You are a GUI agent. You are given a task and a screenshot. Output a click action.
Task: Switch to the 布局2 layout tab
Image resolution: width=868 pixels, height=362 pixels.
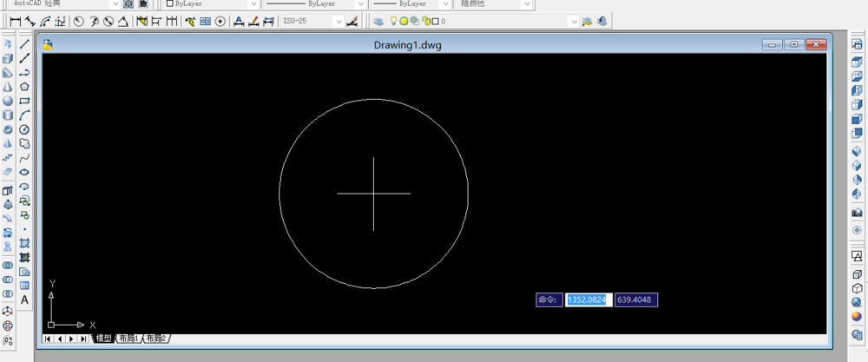[157, 339]
